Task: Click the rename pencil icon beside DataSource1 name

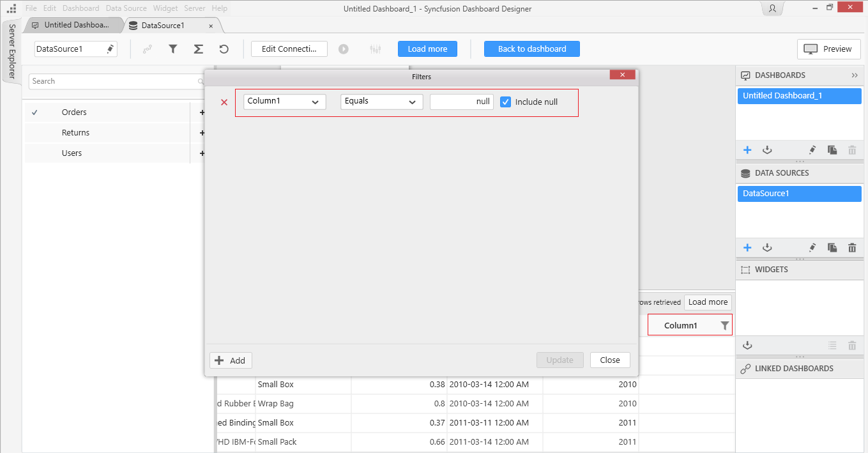Action: point(110,49)
